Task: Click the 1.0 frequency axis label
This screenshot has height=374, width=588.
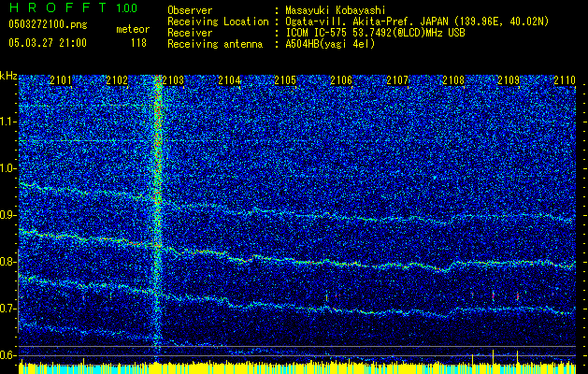Action: tap(8, 168)
